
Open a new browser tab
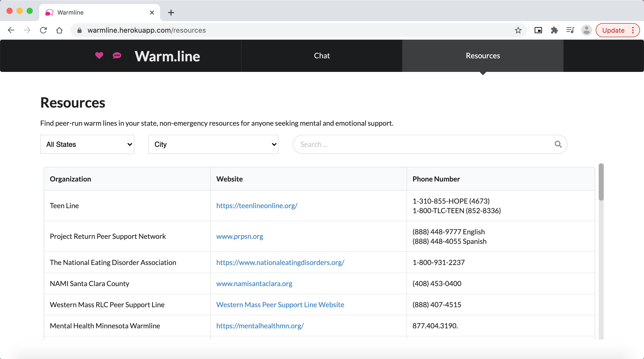[171, 13]
